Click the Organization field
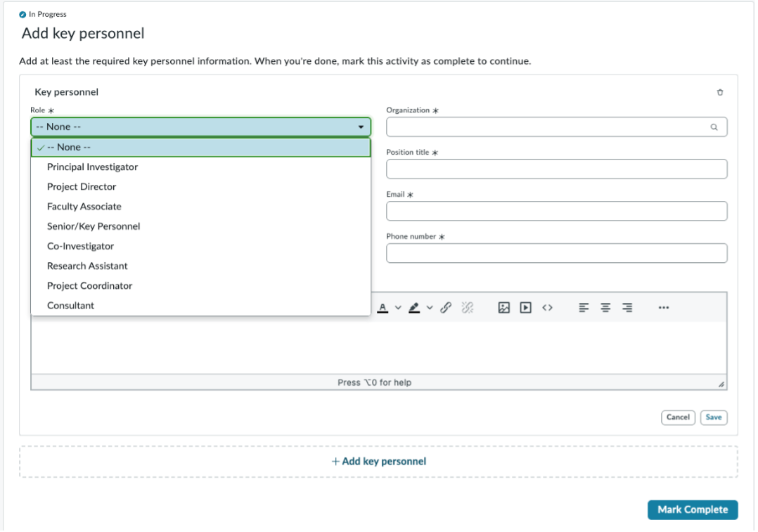This screenshot has height=532, width=758. 556,127
